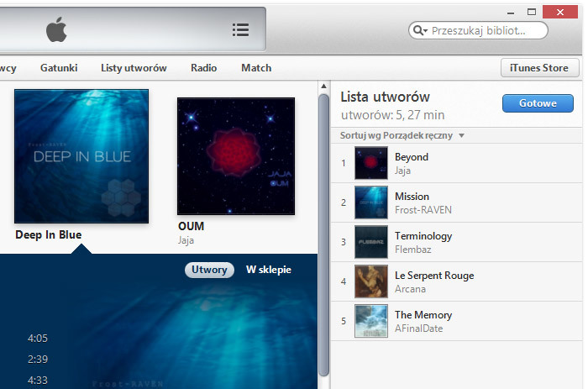The height and width of the screenshot is (389, 588).
Task: Focus the Przeszukaj bibliotekę search field
Action: point(478,30)
